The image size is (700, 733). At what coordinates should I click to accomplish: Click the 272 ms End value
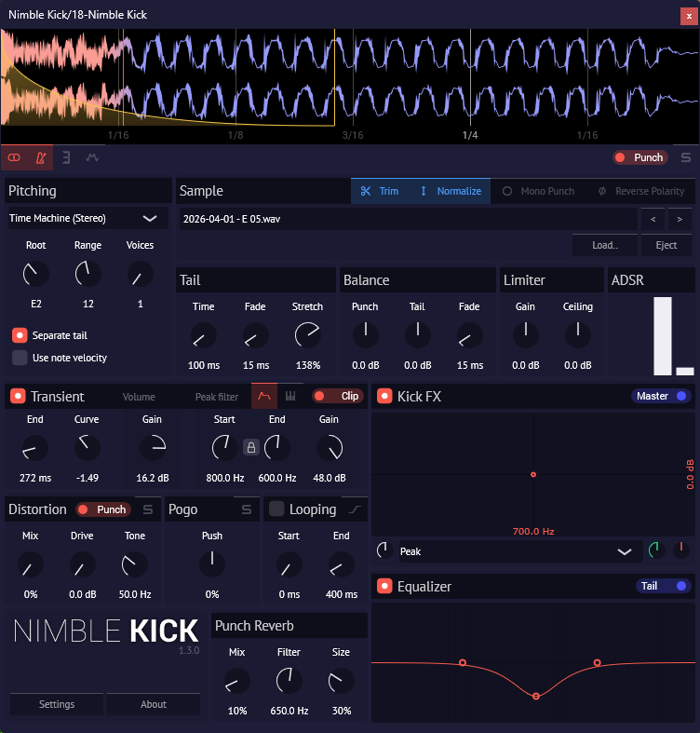pyautogui.click(x=35, y=478)
